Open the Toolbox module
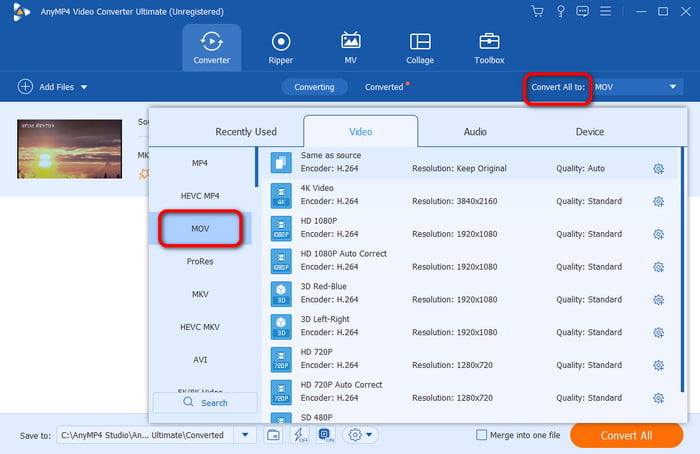This screenshot has width=700, height=454. click(489, 48)
